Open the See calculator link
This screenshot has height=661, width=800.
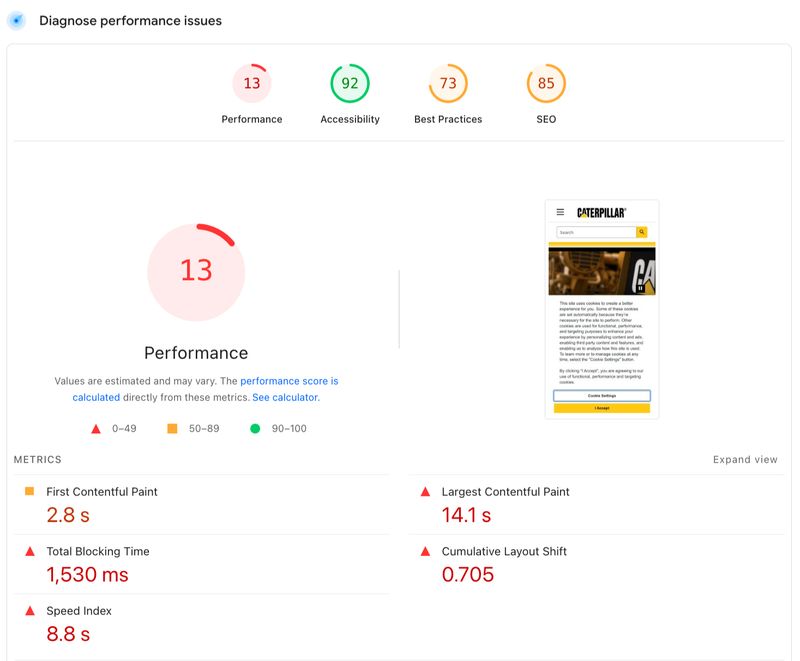click(285, 397)
